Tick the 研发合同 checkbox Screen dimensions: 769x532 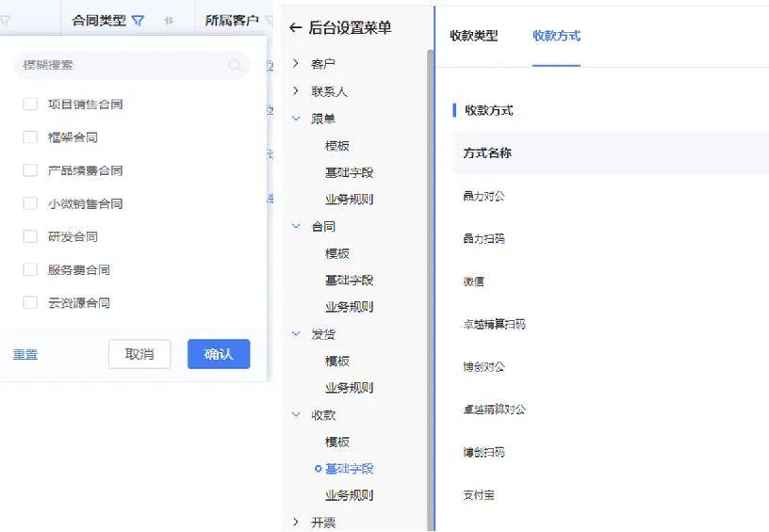tap(30, 236)
